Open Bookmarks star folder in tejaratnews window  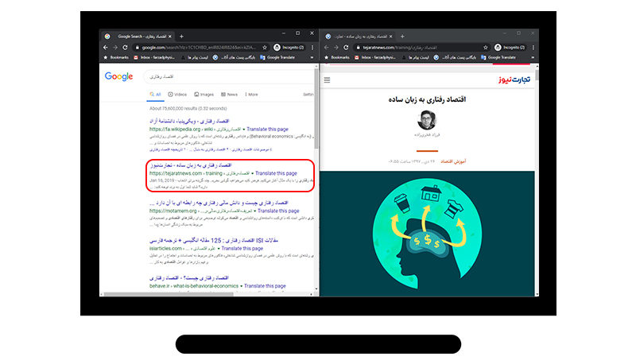click(336, 57)
